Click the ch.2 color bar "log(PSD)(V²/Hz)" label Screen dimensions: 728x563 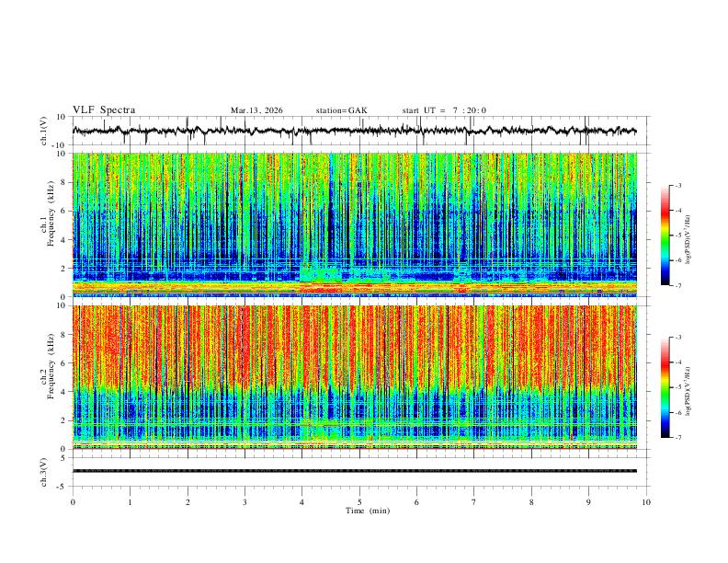pos(688,391)
